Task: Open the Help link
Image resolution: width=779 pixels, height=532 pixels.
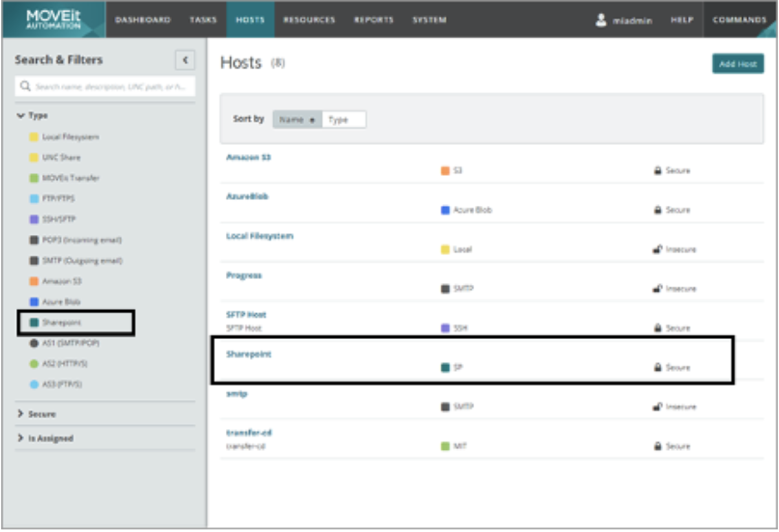Action: (682, 20)
